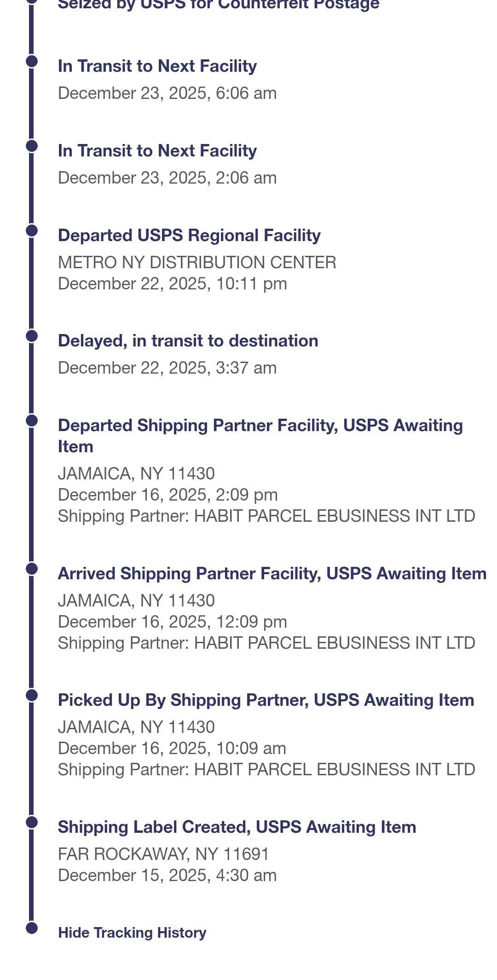
Task: Click the Seized by USPS status heading
Action: [218, 5]
